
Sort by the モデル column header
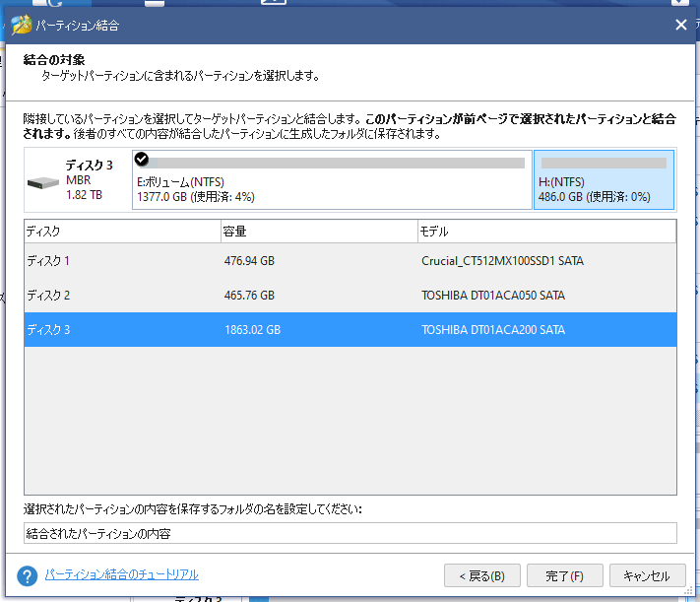tap(546, 232)
